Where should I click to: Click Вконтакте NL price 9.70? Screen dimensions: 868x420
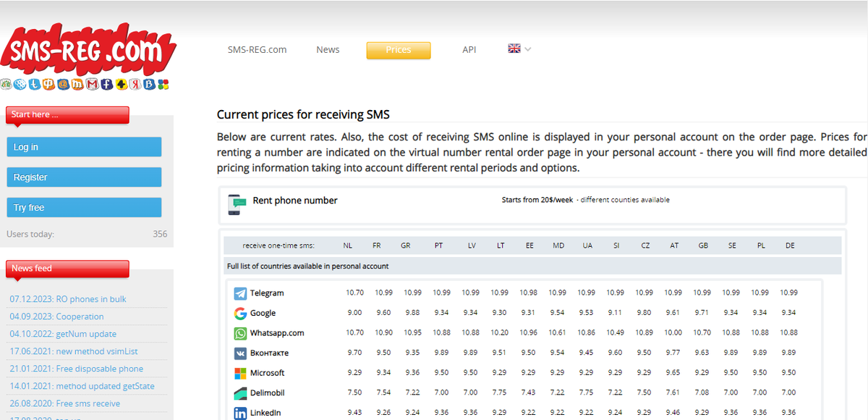(354, 353)
